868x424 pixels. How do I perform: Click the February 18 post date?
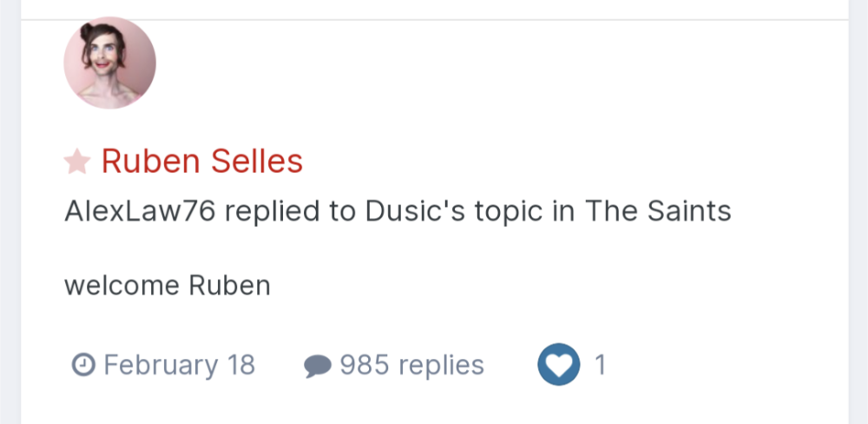pos(179,365)
